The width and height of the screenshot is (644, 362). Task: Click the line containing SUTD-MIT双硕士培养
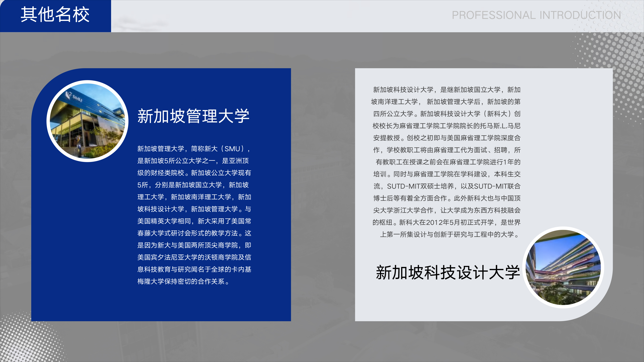tap(447, 186)
